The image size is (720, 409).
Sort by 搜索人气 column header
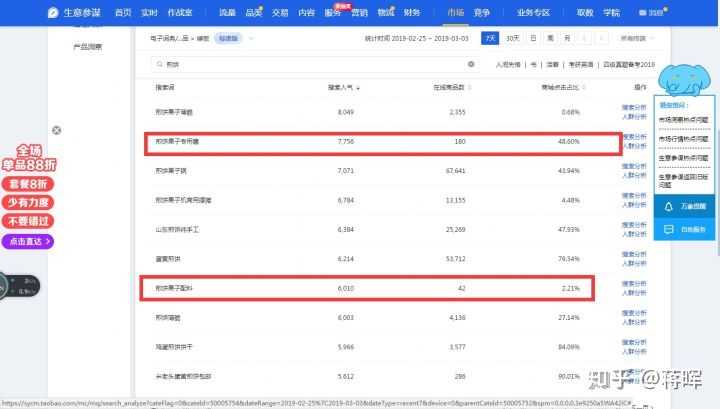coord(342,87)
